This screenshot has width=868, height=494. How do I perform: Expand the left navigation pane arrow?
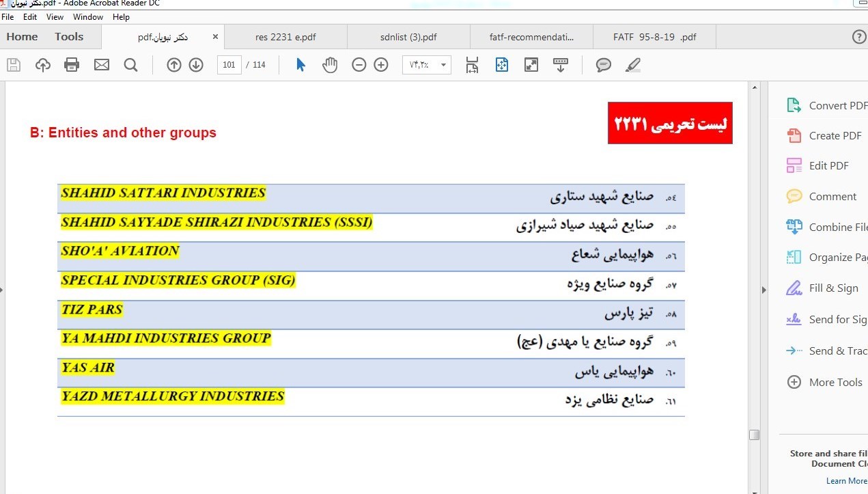[x=2, y=290]
